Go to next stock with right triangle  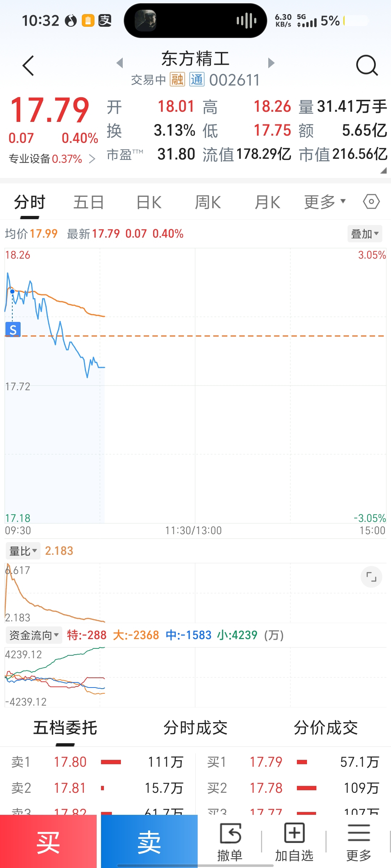pos(271,63)
